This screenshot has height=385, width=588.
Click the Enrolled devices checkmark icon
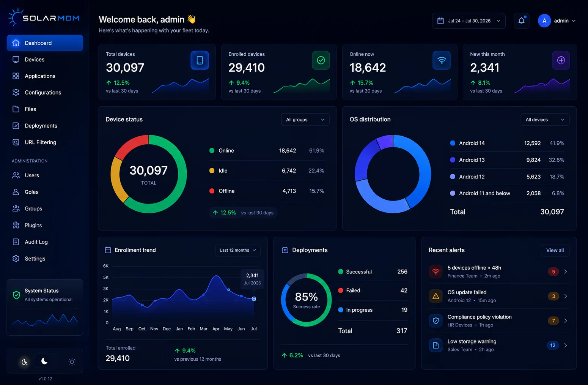[321, 60]
